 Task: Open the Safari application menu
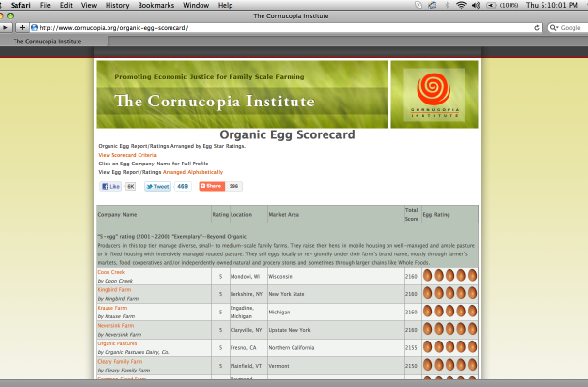coord(20,5)
